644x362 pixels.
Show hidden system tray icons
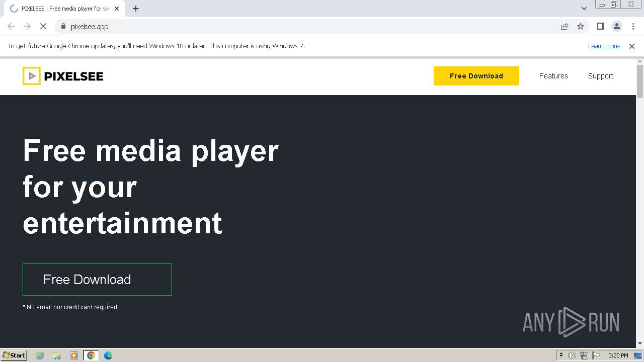click(x=561, y=355)
